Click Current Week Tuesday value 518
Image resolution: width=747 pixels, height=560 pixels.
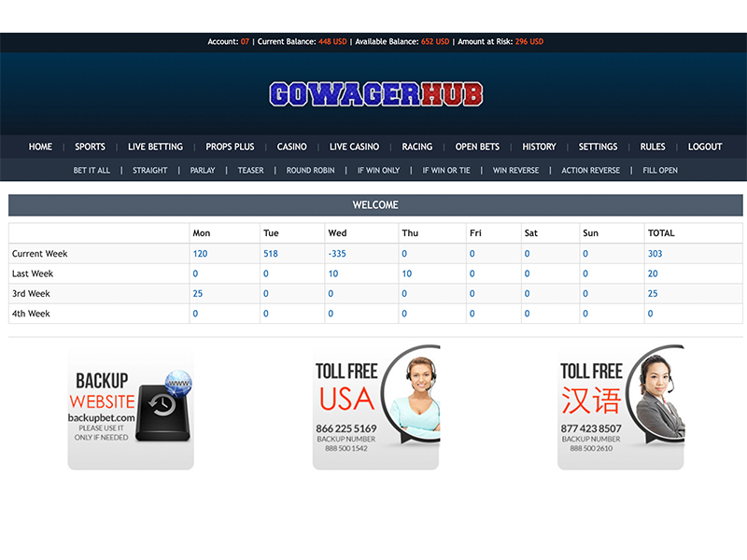click(x=271, y=254)
